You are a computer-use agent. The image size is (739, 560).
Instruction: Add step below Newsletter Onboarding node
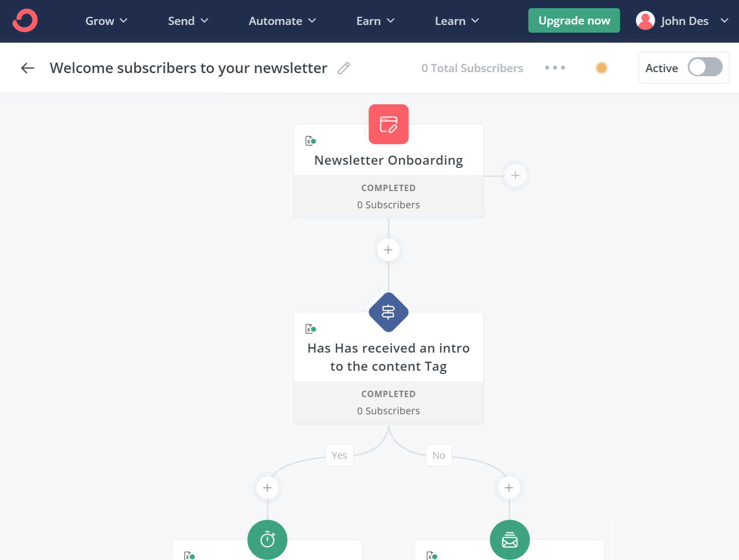[388, 250]
